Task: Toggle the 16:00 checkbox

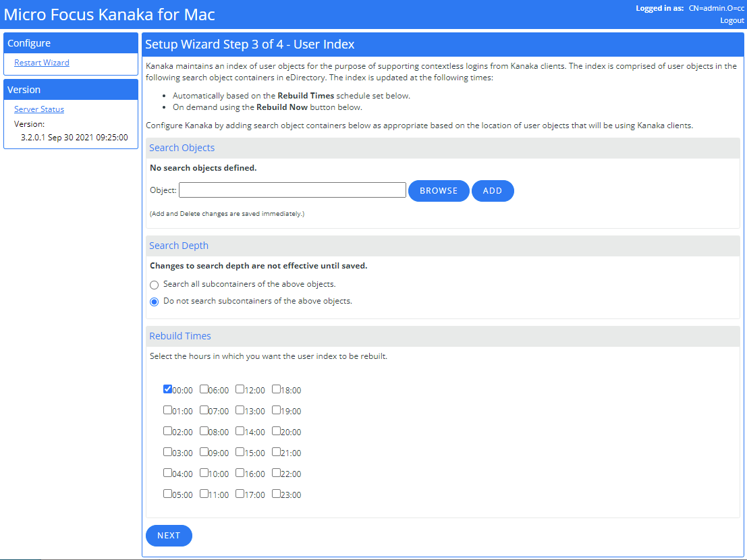Action: pyautogui.click(x=240, y=473)
